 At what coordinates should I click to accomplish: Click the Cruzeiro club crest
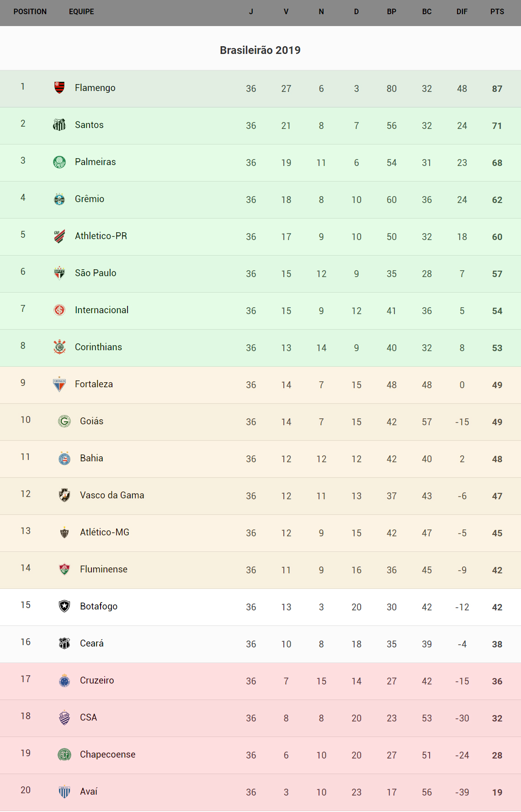click(x=64, y=680)
